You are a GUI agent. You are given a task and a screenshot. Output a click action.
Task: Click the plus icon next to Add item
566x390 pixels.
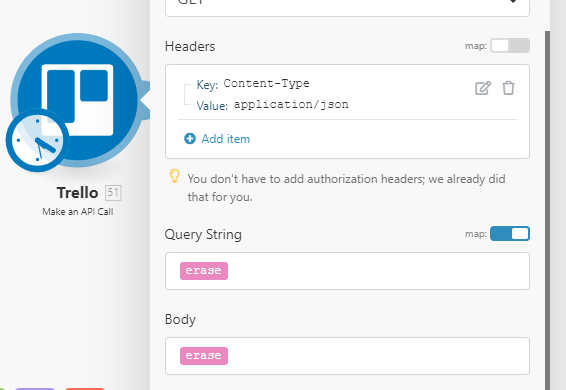point(190,139)
